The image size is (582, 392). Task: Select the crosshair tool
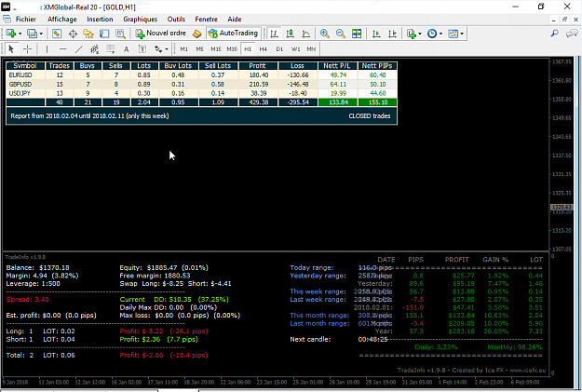coord(27,48)
